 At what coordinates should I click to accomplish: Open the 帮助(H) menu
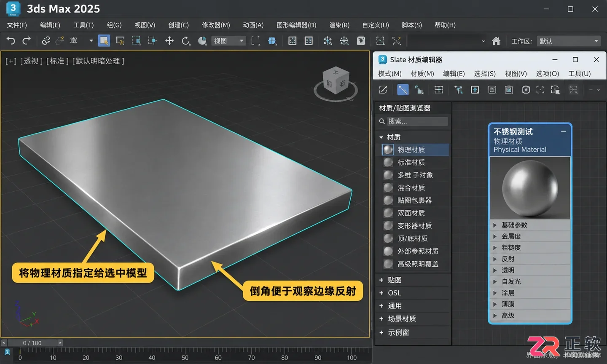pos(445,25)
